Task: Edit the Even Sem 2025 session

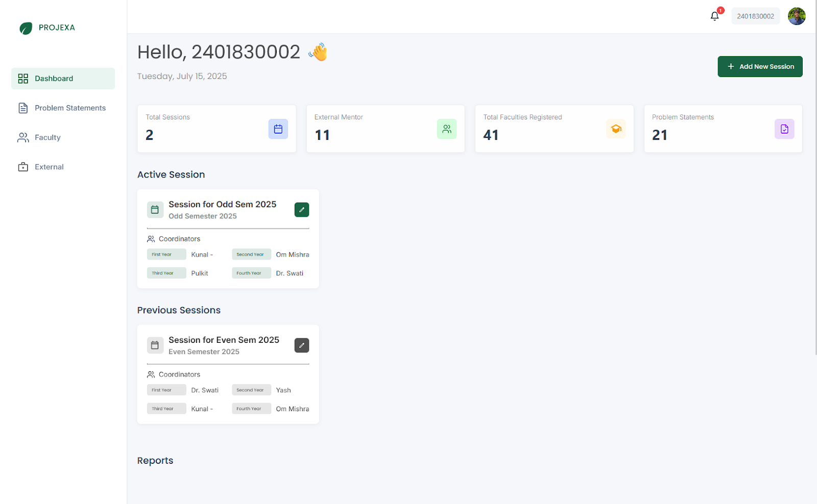Action: 301,345
